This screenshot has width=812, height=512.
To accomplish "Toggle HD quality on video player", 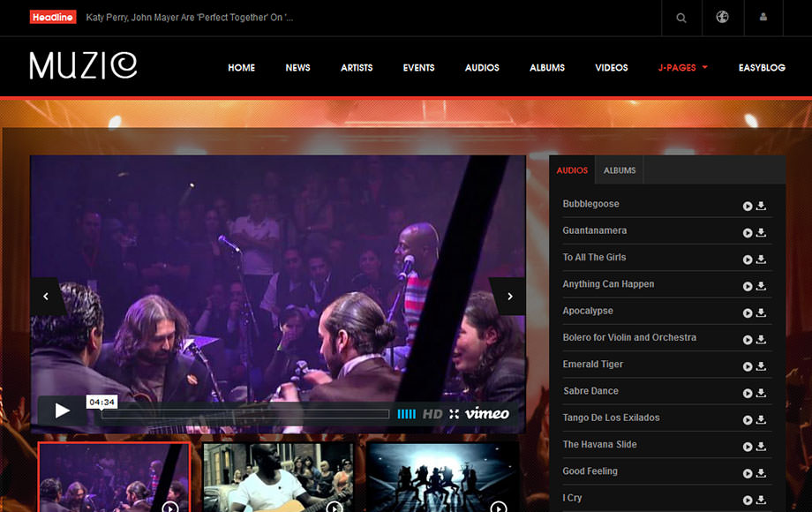I will click(x=432, y=413).
